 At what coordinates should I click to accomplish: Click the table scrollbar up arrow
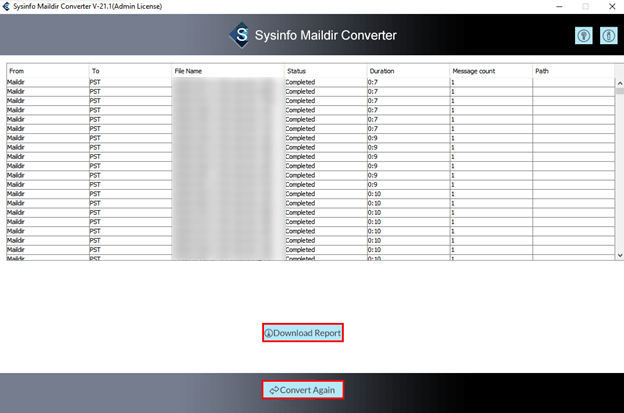click(x=620, y=83)
